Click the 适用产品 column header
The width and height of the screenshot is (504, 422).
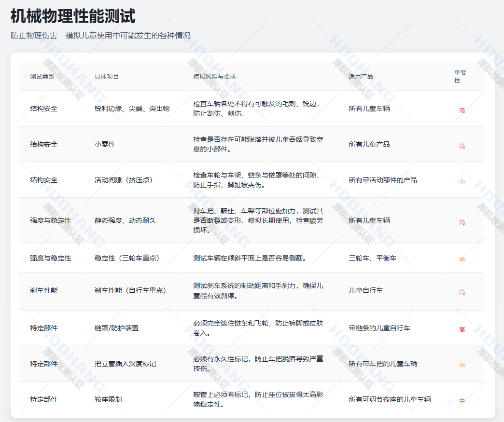361,77
